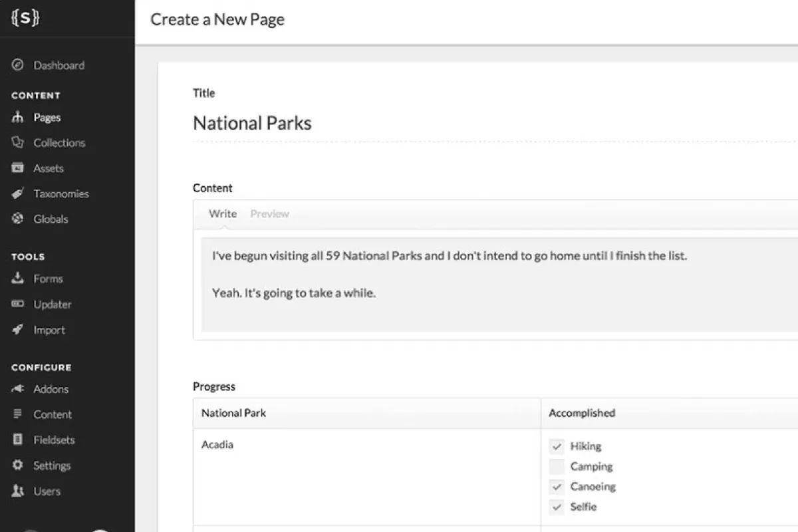This screenshot has height=532, width=798.
Task: Open the Dashboard compass icon
Action: tap(18, 65)
